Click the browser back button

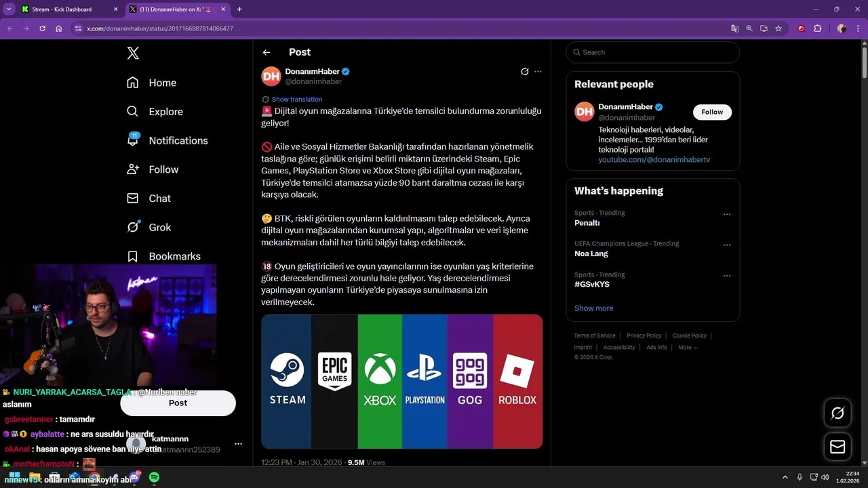pos(9,28)
